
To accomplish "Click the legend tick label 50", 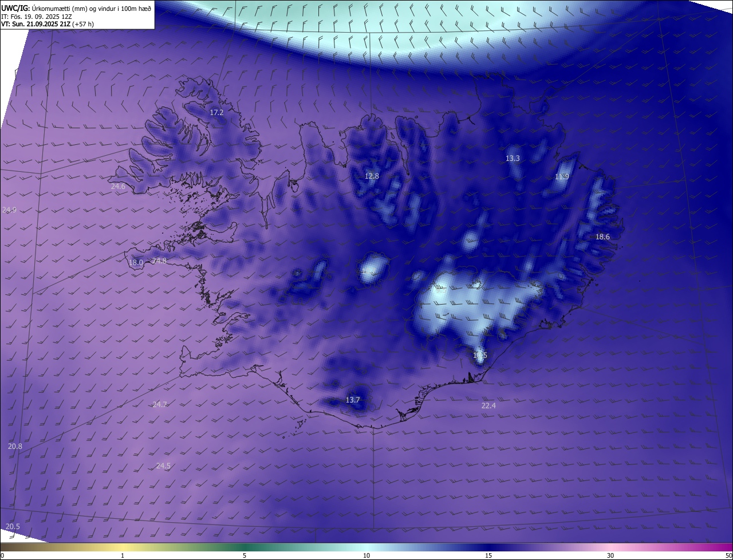I will [x=728, y=555].
